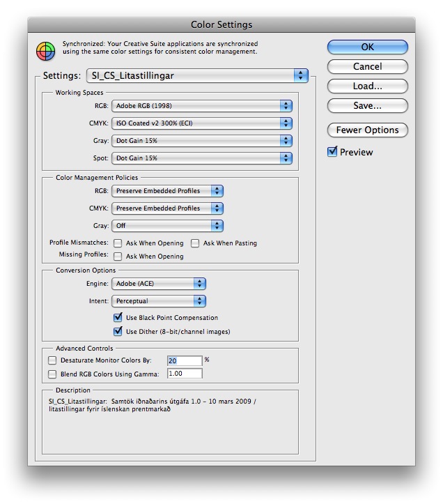
Task: Click the Save... button
Action: pyautogui.click(x=368, y=106)
